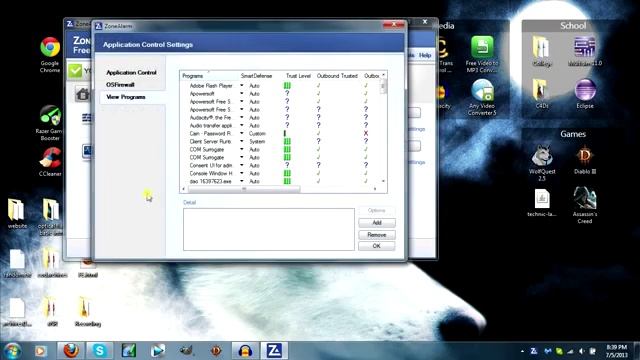Click the horizontal scrollbar thumb in programs list
Viewport: 640px width, 360px height.
[244, 189]
